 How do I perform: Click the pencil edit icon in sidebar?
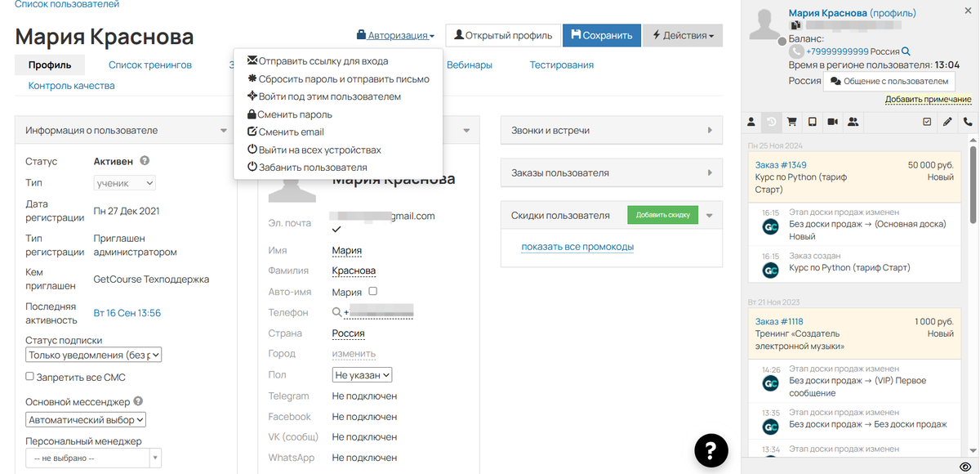(947, 122)
